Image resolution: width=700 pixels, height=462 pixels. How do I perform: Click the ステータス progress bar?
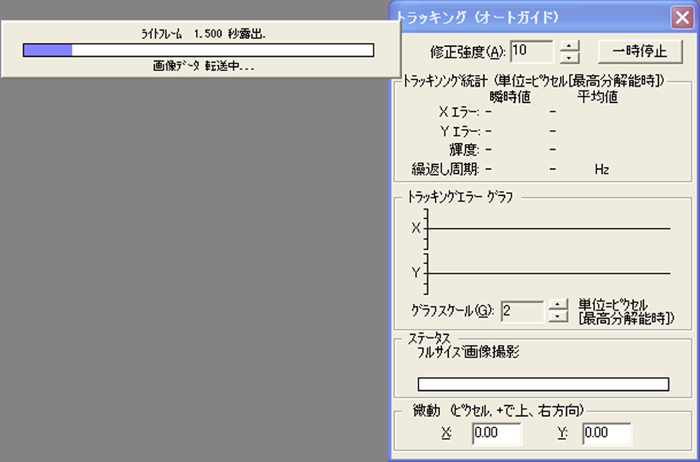point(543,384)
